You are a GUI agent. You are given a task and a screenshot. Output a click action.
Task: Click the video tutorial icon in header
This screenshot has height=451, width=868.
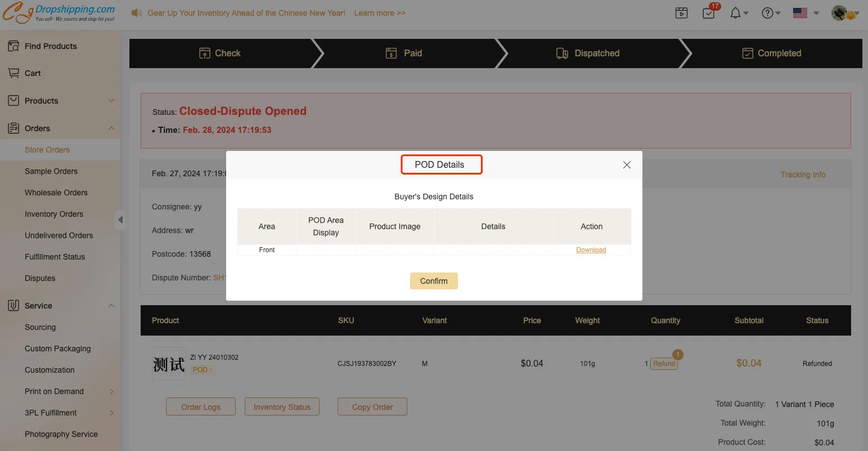tap(681, 13)
